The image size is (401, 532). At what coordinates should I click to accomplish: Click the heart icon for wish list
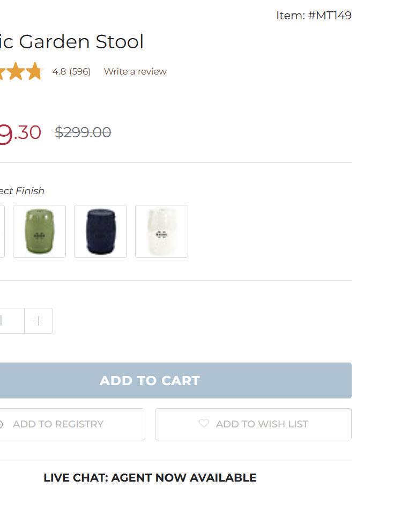204,424
